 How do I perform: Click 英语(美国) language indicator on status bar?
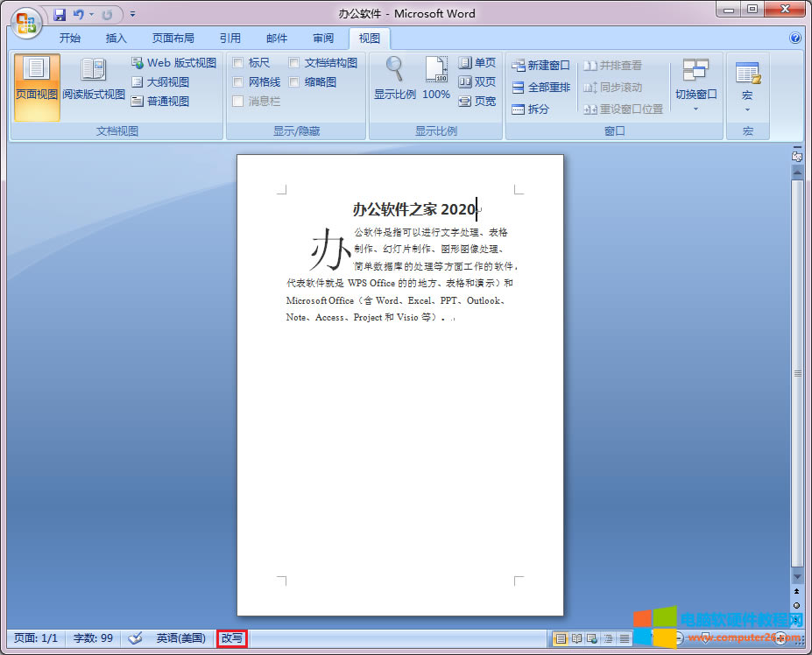click(x=180, y=638)
